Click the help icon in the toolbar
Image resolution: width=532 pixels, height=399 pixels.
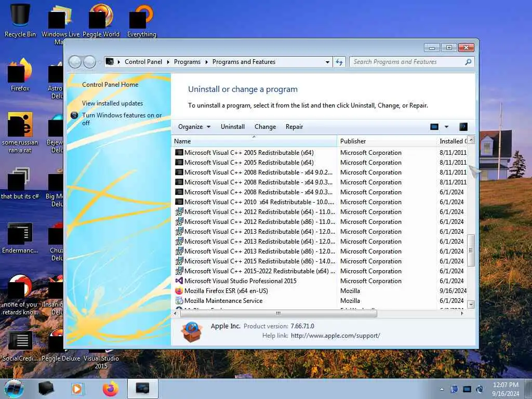pyautogui.click(x=463, y=127)
